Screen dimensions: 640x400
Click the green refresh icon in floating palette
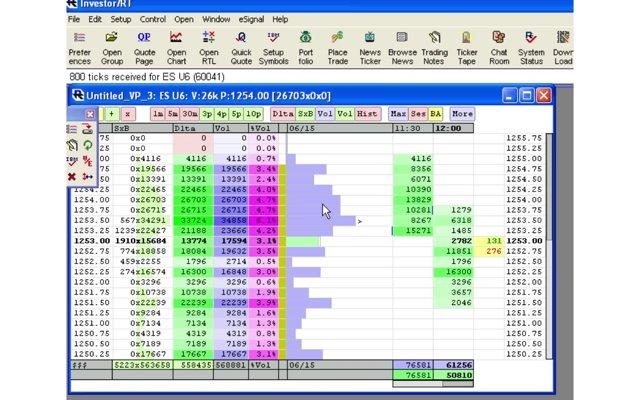tap(87, 145)
